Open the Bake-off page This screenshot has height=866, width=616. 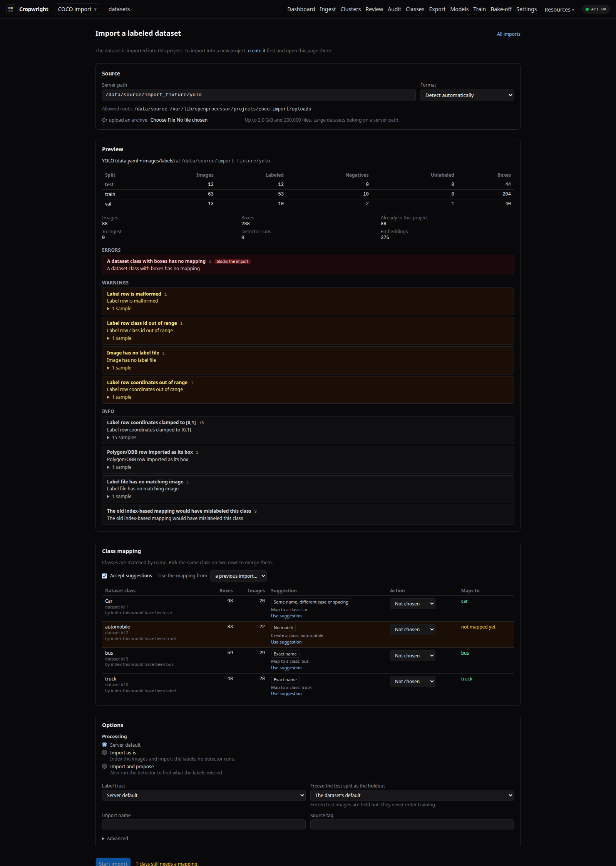coord(501,9)
